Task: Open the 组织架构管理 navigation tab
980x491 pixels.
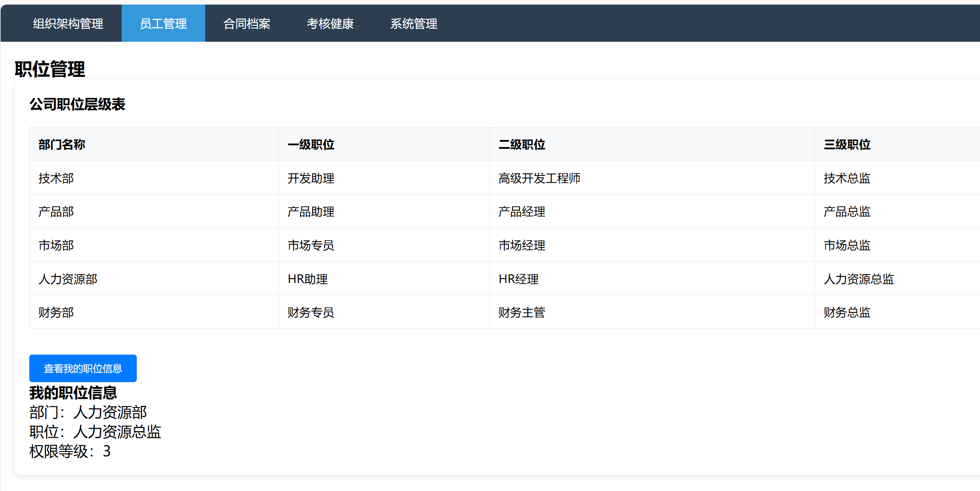Action: pyautogui.click(x=68, y=24)
